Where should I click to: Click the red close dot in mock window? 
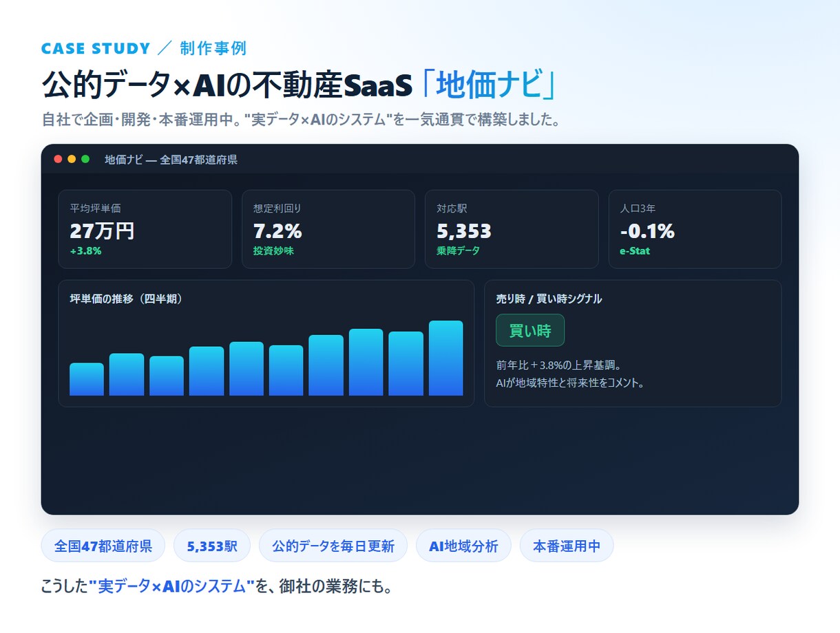coord(58,159)
